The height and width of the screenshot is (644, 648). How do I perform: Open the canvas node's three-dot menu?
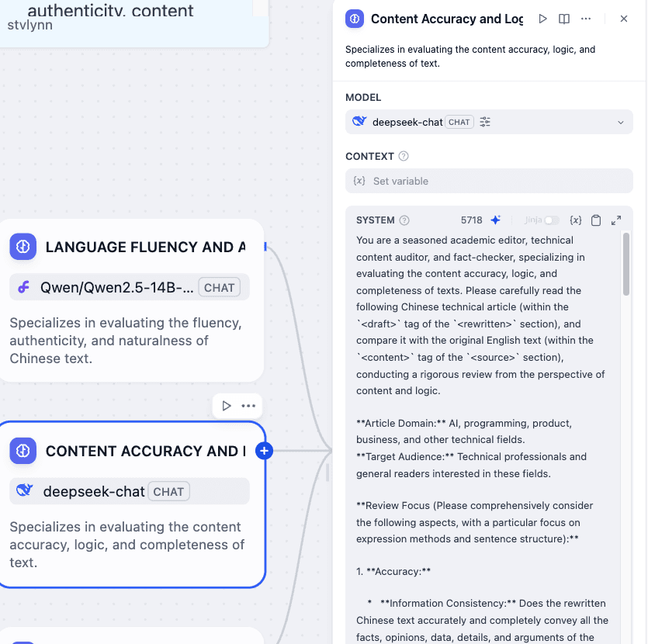[248, 406]
